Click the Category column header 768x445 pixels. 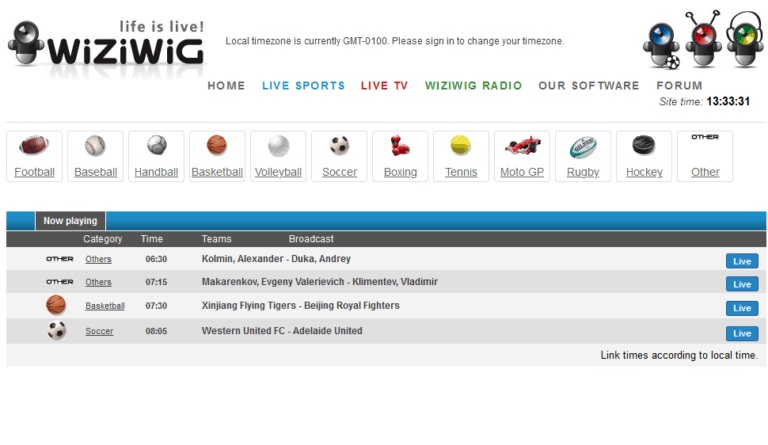click(x=102, y=239)
